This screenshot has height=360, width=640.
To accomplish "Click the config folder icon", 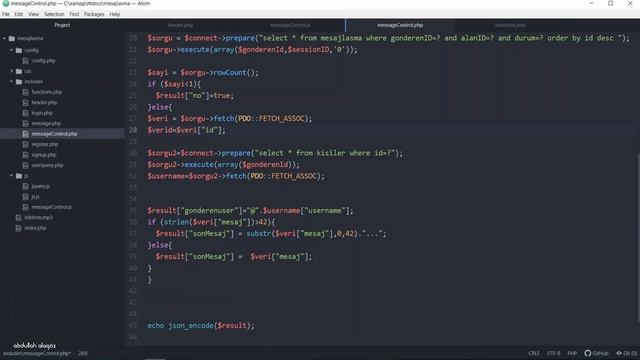I will [19, 50].
